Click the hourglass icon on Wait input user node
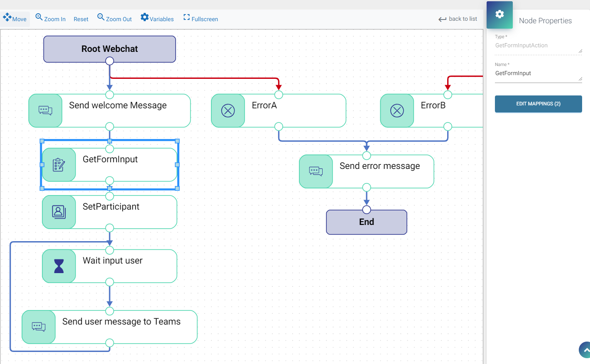 59,266
